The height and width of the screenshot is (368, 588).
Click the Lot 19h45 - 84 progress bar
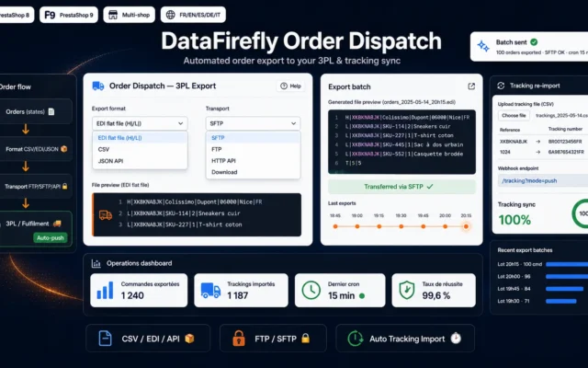click(x=565, y=289)
